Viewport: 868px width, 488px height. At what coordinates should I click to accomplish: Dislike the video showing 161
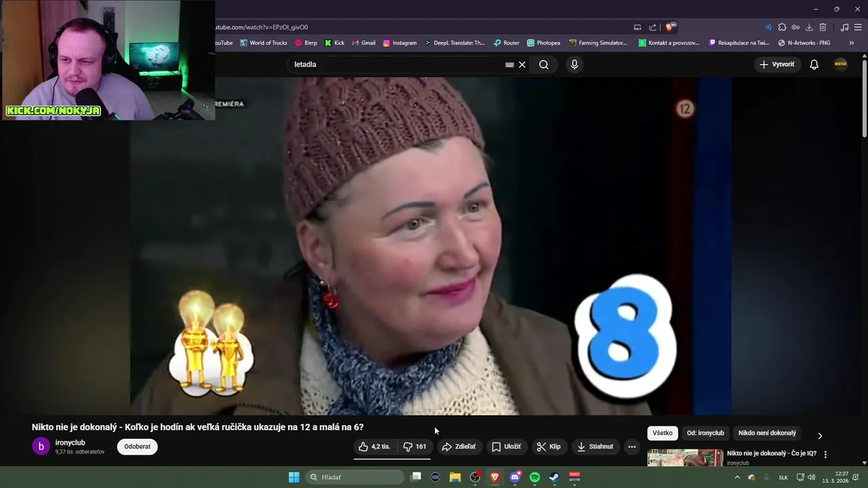414,447
